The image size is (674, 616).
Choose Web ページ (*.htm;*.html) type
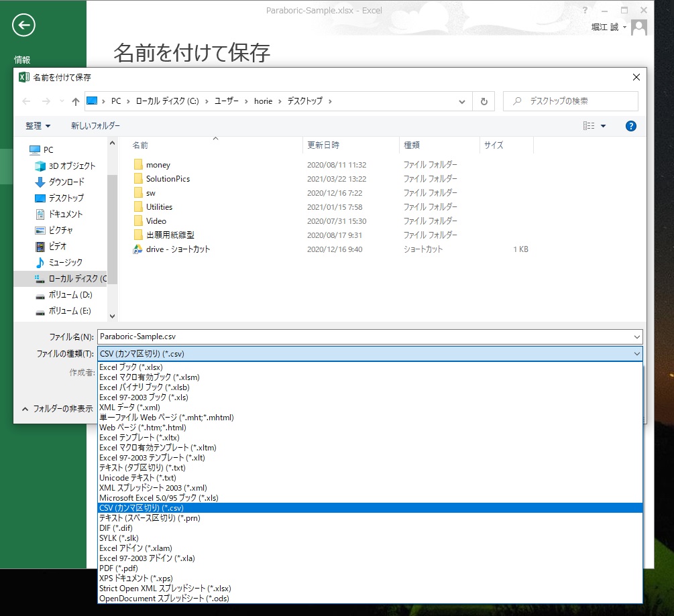(370, 428)
